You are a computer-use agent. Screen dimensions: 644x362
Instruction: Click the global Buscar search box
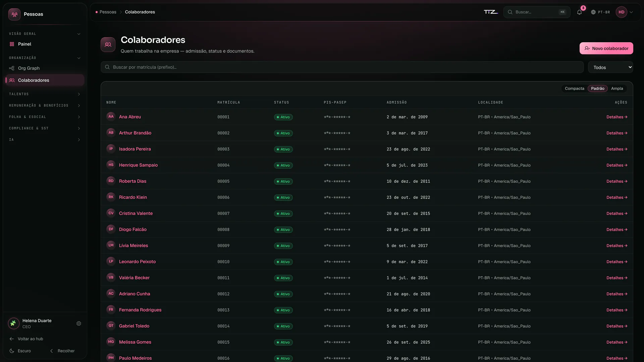(537, 12)
